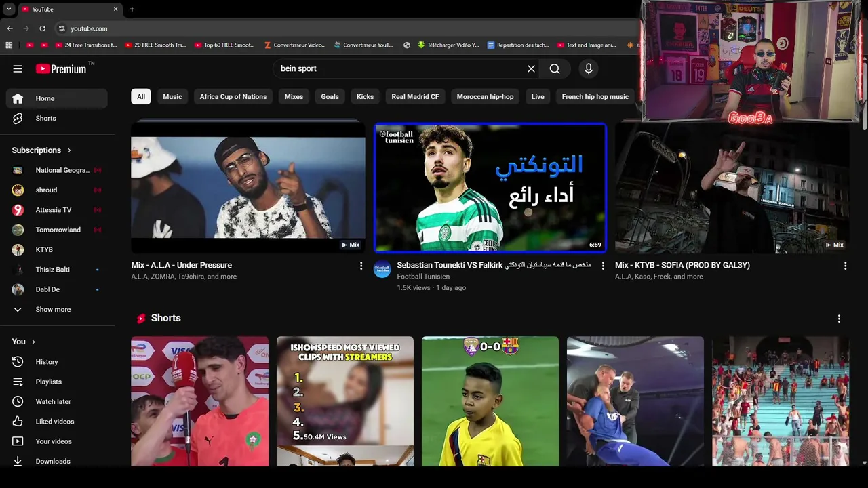Select the Live filter chip
This screenshot has height=488, width=868.
[538, 96]
